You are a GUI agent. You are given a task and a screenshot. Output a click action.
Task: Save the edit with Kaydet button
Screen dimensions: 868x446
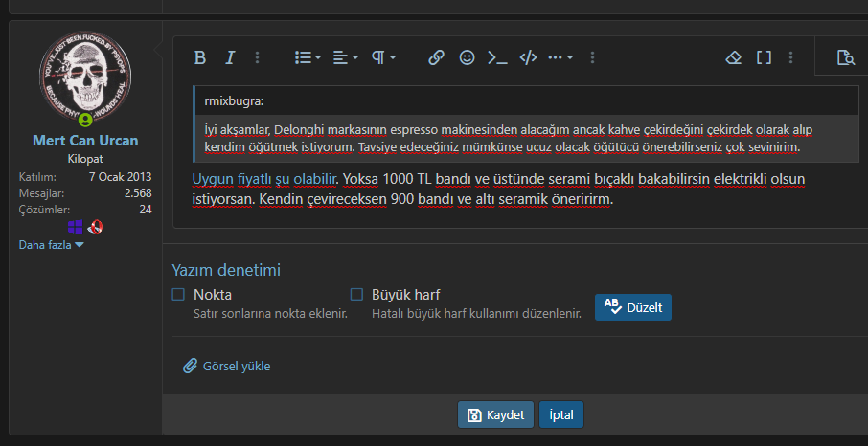click(496, 415)
